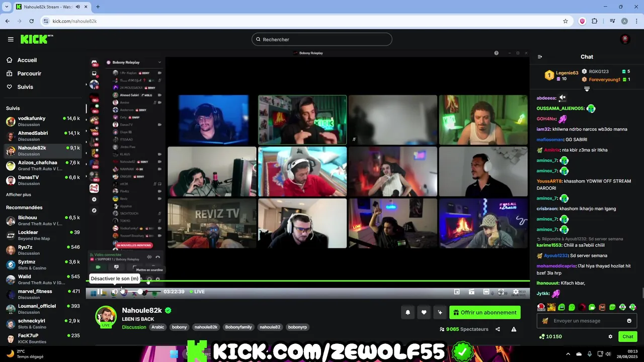
Task: Select the Bobonyfamily tag
Action: click(x=238, y=327)
